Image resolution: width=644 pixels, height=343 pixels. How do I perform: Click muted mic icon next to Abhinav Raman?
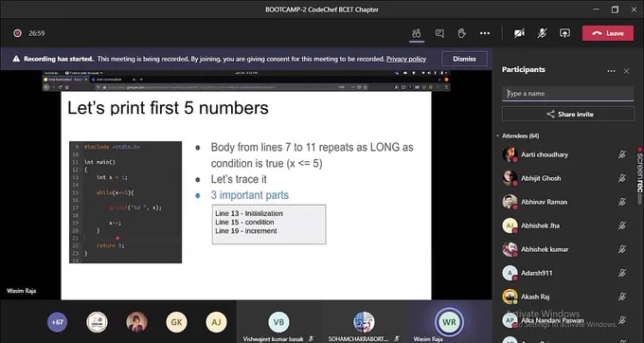pyautogui.click(x=622, y=202)
